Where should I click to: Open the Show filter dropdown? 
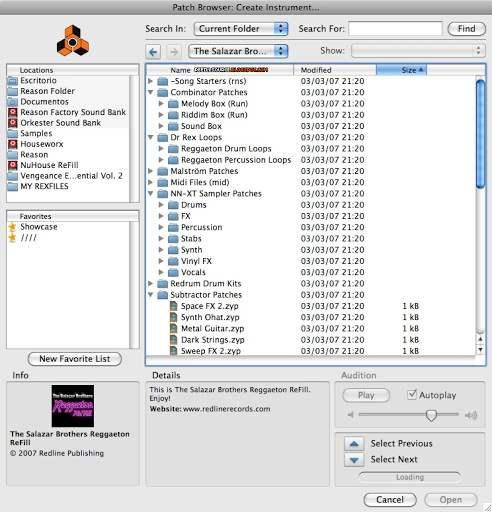(x=418, y=51)
